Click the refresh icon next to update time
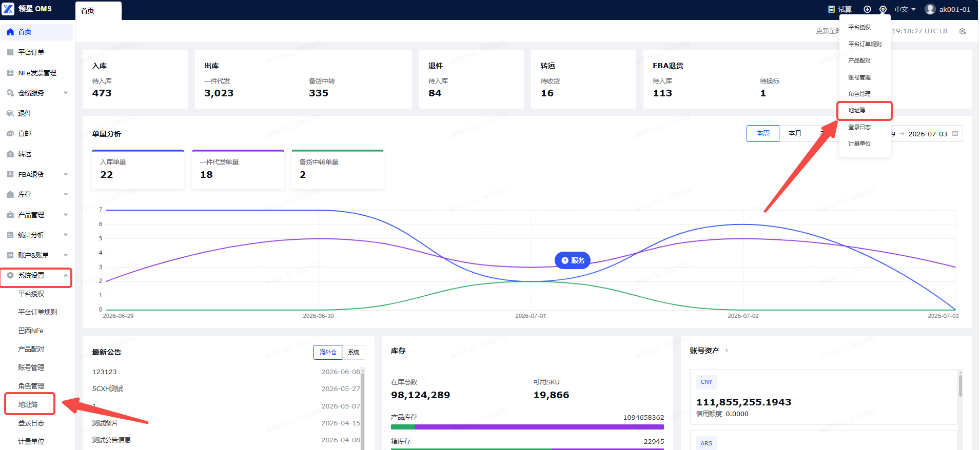This screenshot has width=980, height=450. [963, 31]
